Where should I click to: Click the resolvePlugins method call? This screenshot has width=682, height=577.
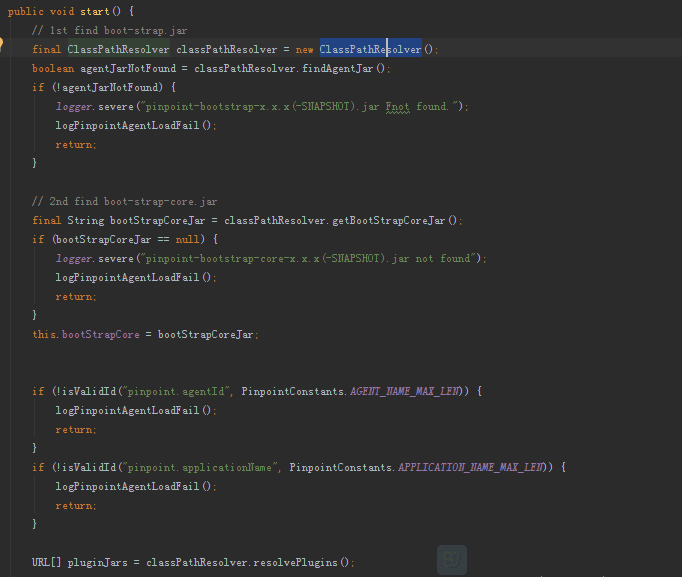pyautogui.click(x=302, y=562)
